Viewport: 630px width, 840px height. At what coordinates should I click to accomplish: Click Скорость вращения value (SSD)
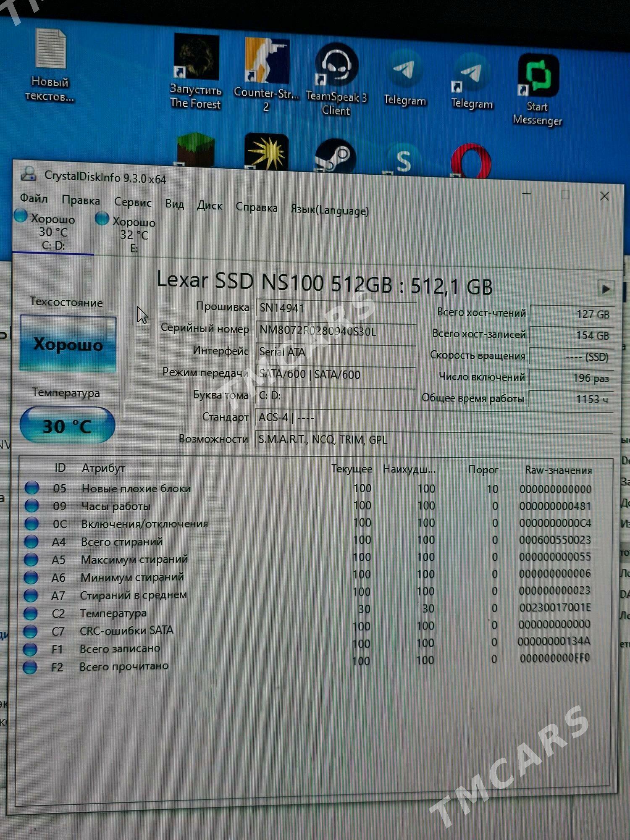[572, 357]
